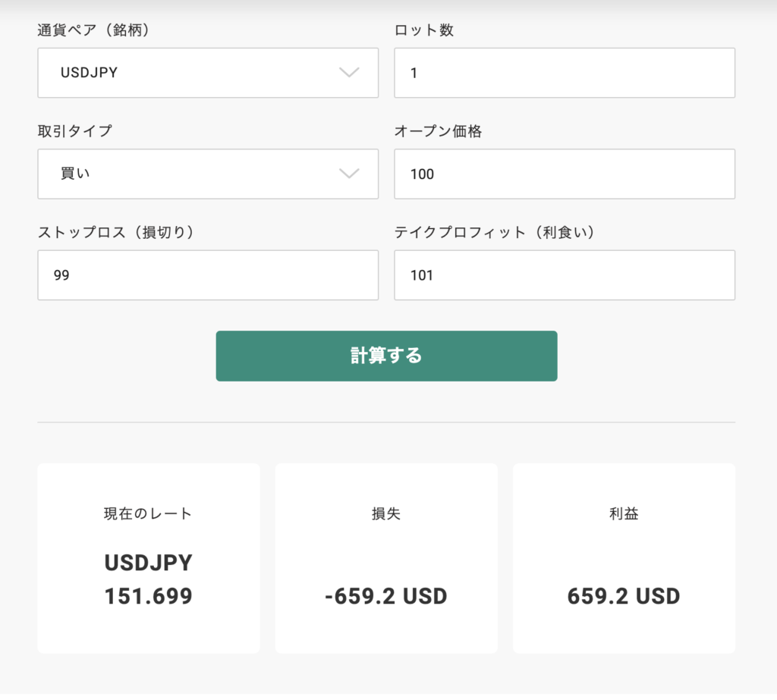The image size is (777, 700).
Task: Click the テイクプロフィット（利食い） label
Action: click(494, 232)
